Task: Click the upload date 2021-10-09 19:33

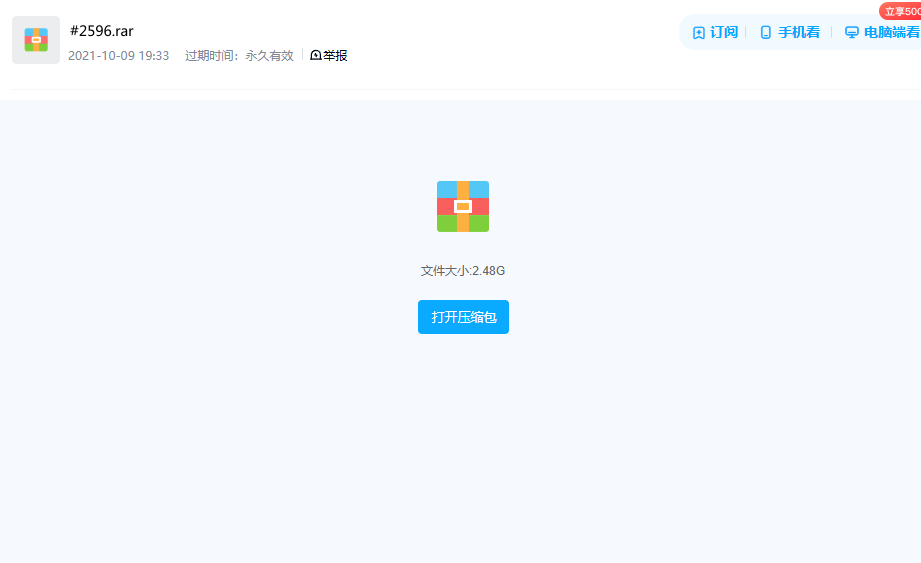Action: [119, 56]
